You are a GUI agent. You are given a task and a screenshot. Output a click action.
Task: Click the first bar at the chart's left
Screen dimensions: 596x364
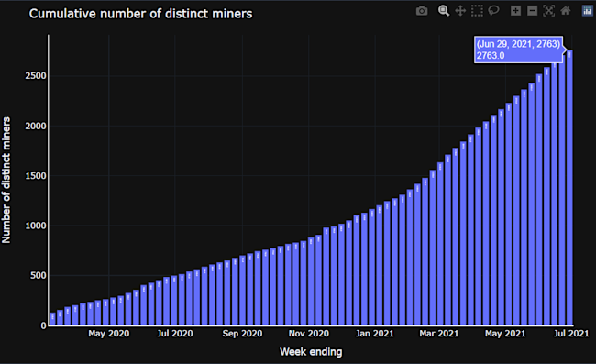[x=52, y=319]
